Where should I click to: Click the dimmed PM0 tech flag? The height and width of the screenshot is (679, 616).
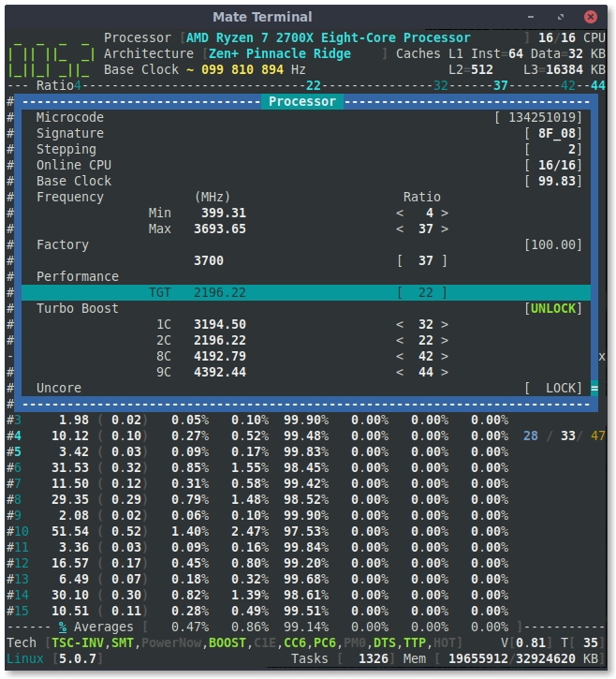tap(355, 642)
